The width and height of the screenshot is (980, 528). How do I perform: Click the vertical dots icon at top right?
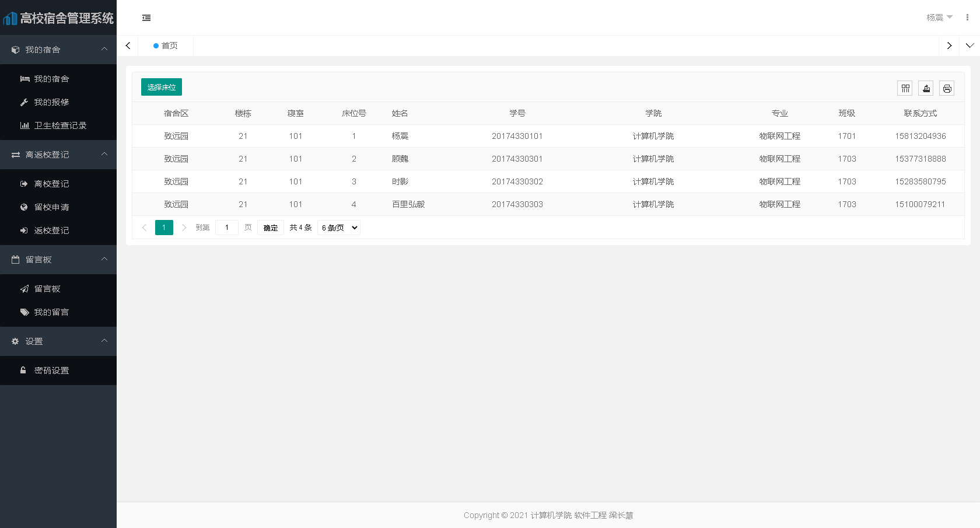(x=967, y=18)
